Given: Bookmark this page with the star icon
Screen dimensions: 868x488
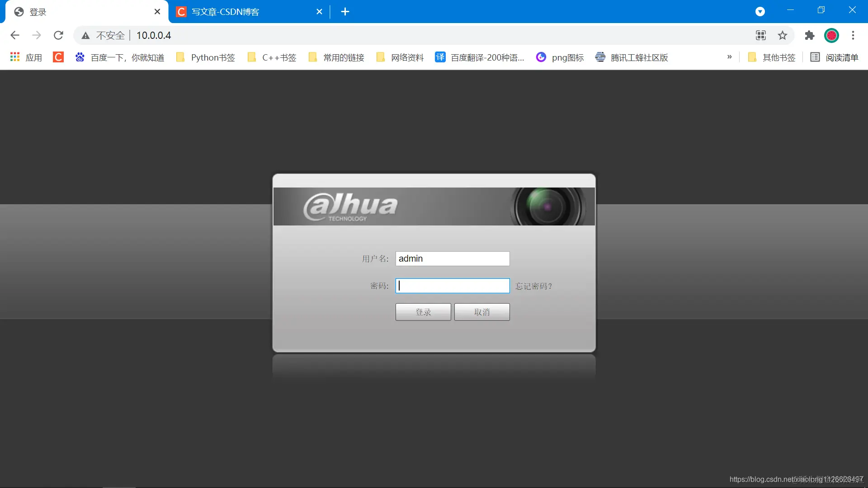Looking at the screenshot, I should pyautogui.click(x=783, y=35).
